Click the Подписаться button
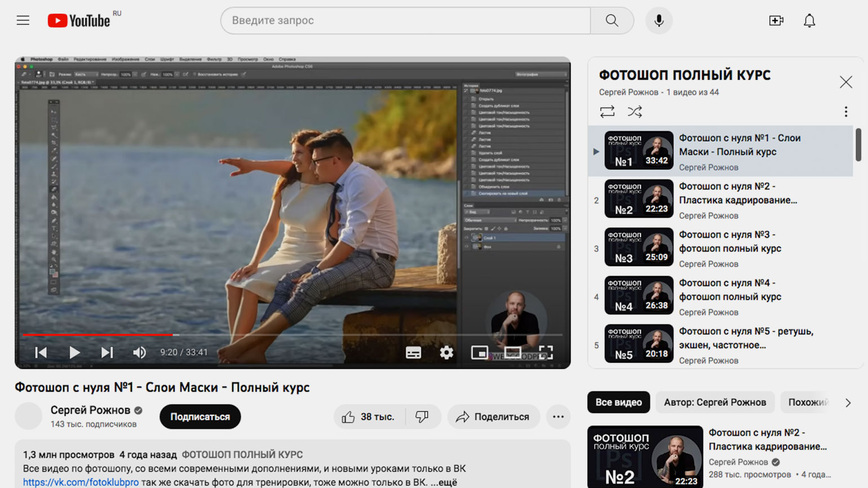The width and height of the screenshot is (868, 488). click(x=200, y=417)
